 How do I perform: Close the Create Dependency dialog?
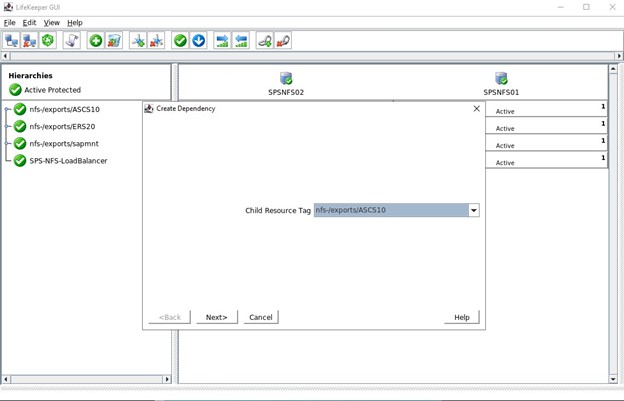pos(476,109)
